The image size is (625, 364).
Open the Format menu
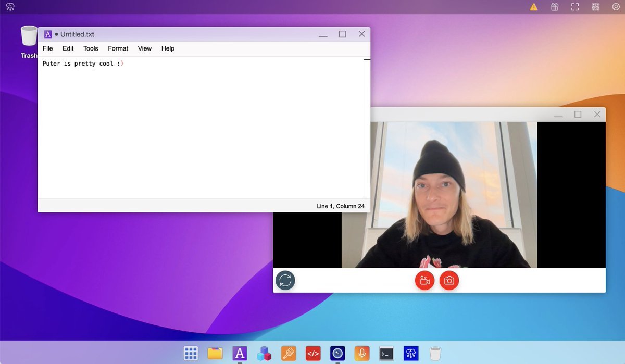[118, 48]
